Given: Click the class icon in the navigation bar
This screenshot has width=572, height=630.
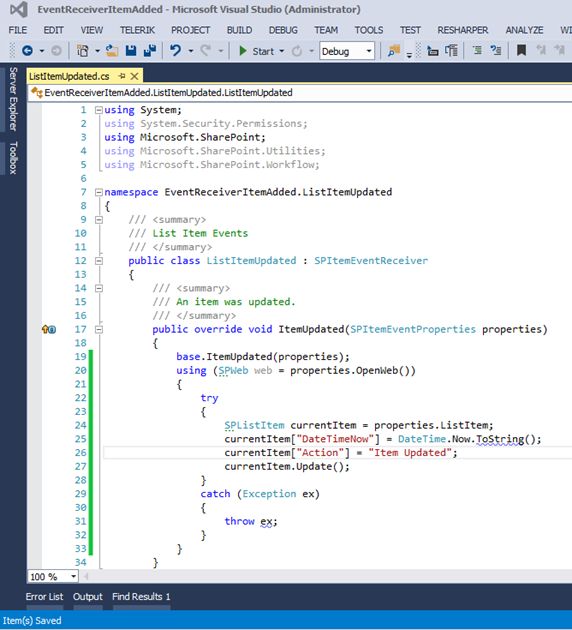Looking at the screenshot, I should 37,93.
